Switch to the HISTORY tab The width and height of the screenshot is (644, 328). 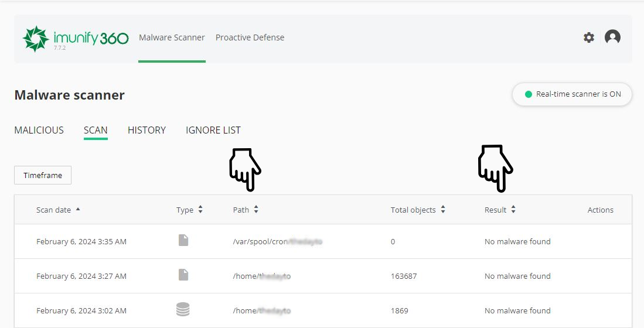click(146, 130)
